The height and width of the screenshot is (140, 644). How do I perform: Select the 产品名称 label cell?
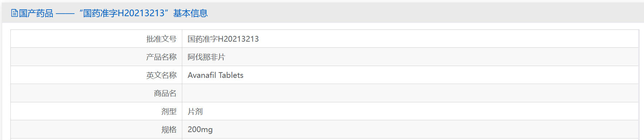coord(97,57)
